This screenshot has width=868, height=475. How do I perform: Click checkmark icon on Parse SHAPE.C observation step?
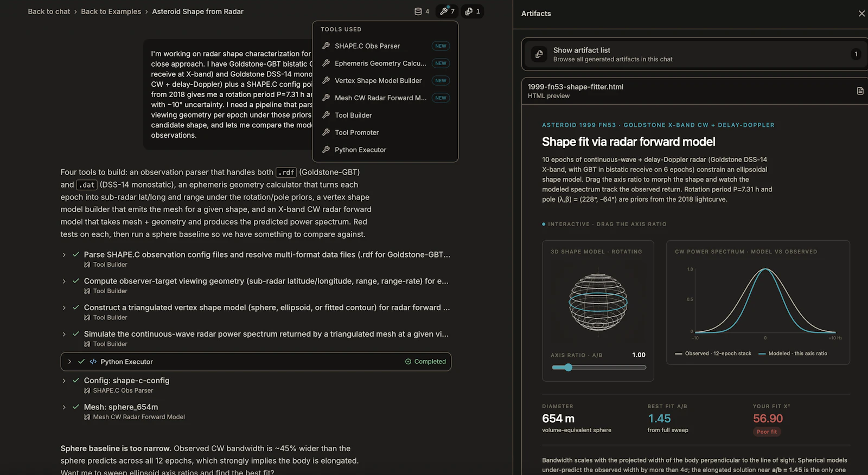click(x=76, y=254)
